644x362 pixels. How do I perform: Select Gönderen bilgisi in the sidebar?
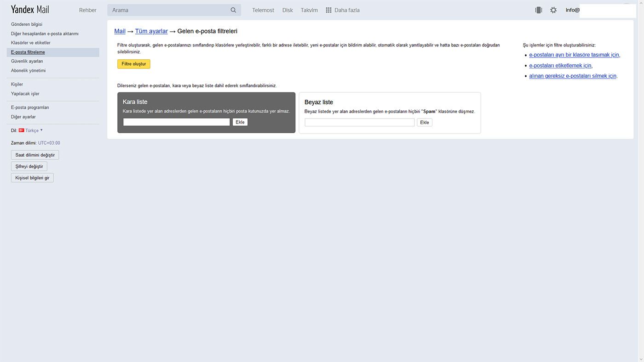click(27, 24)
